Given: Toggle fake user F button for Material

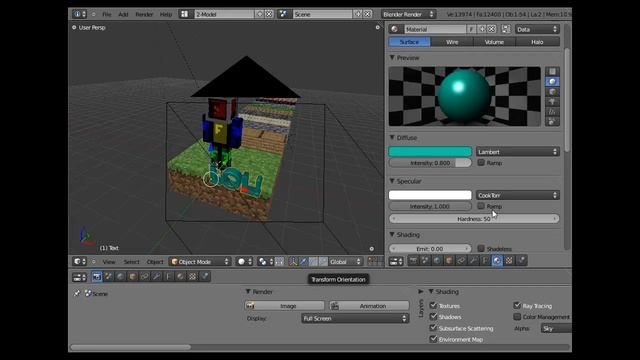Looking at the screenshot, I should (x=471, y=29).
